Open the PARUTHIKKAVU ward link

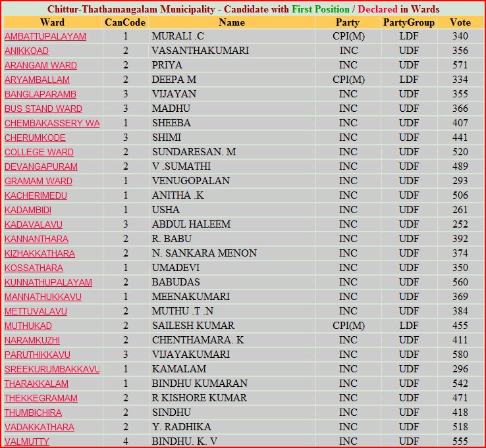[x=37, y=355]
